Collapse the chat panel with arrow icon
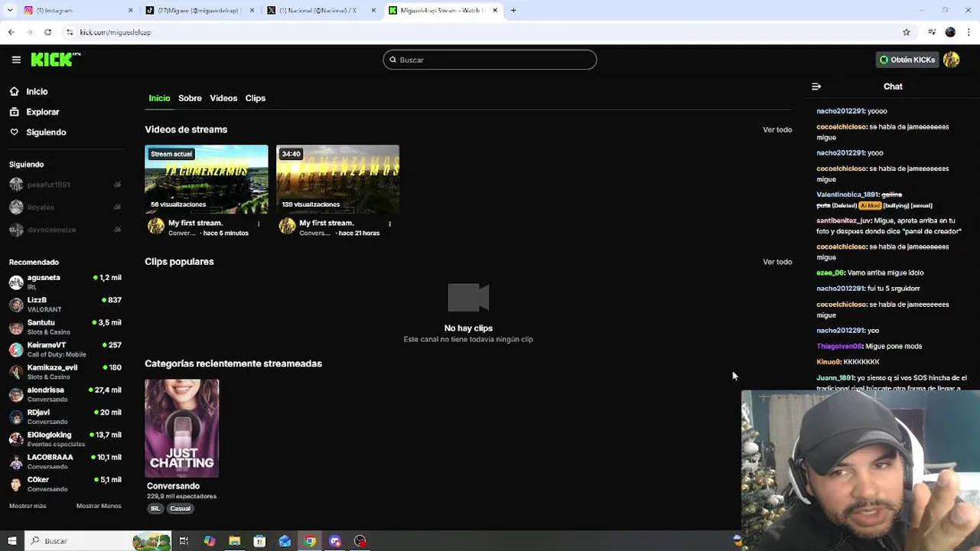Viewport: 980px width, 551px height. click(x=816, y=86)
